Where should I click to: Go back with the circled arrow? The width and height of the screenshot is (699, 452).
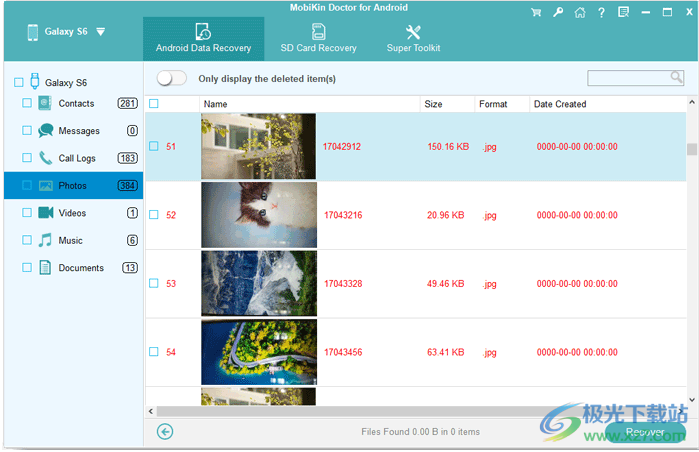[165, 431]
